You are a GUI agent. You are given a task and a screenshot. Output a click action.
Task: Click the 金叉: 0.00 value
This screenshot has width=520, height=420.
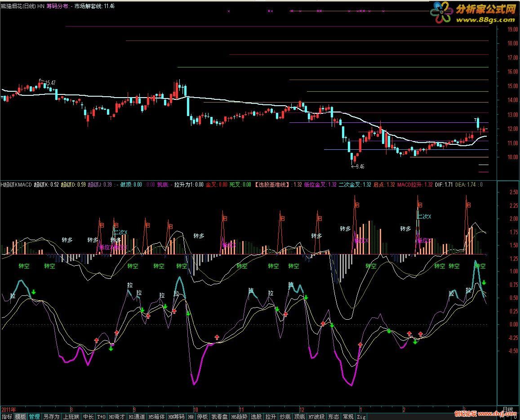(216, 184)
